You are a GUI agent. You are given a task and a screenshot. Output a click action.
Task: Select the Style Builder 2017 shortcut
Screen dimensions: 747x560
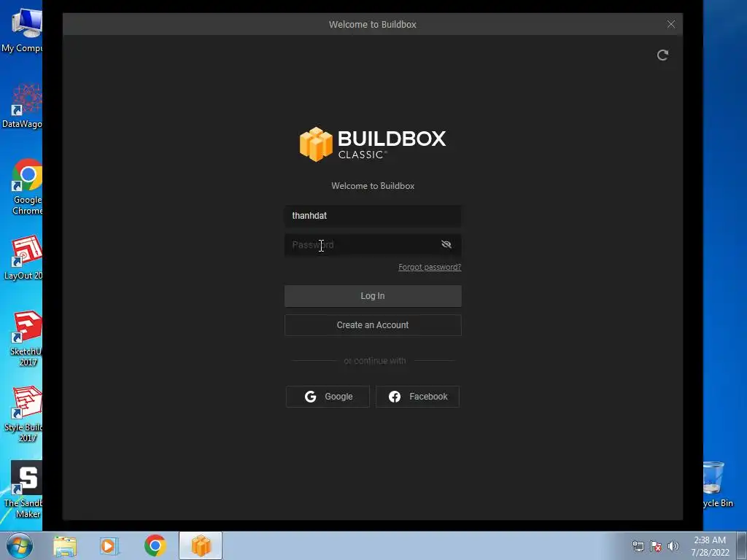pyautogui.click(x=24, y=414)
